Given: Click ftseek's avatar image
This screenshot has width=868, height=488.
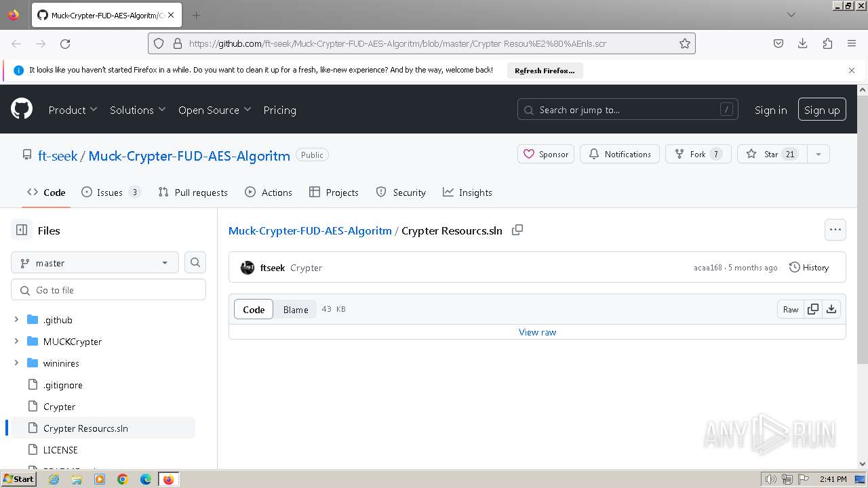Looking at the screenshot, I should coord(248,268).
